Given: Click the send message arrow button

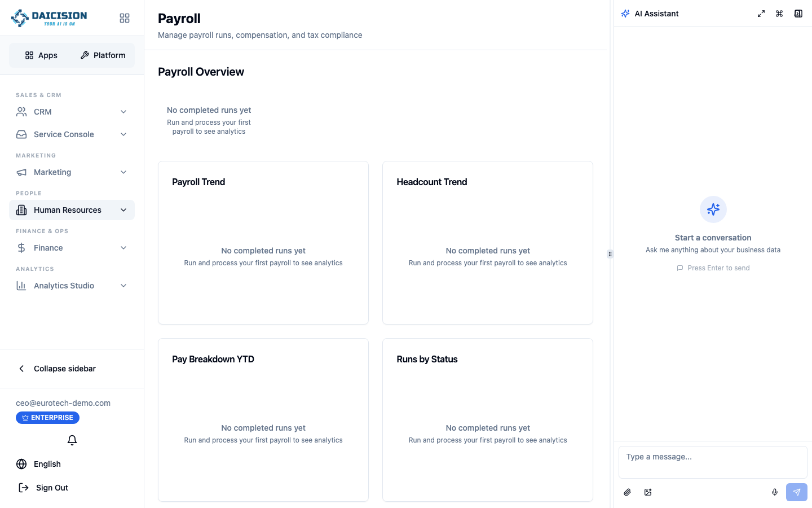Looking at the screenshot, I should [x=797, y=492].
